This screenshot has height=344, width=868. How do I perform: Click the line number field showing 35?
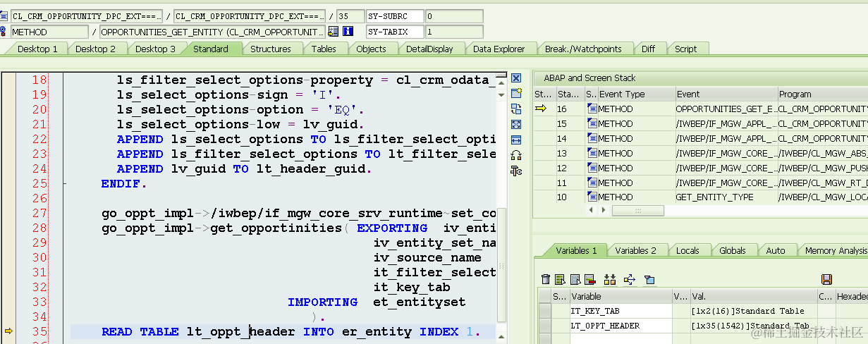[350, 16]
